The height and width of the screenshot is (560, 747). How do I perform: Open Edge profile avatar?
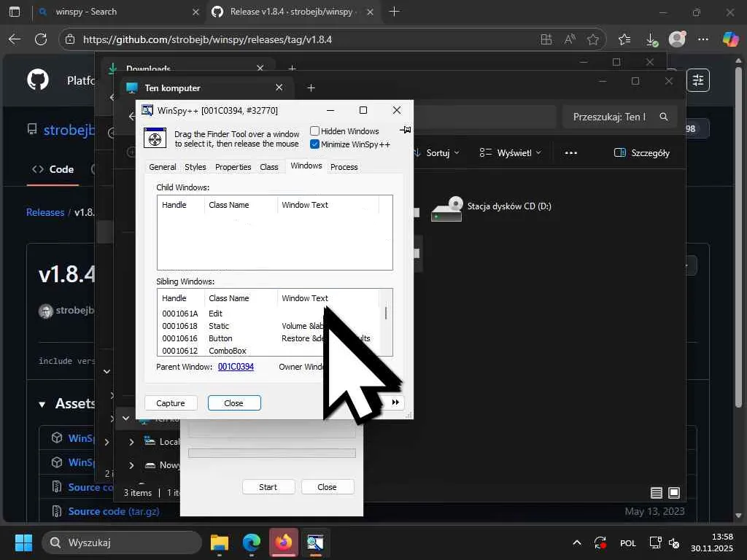(x=677, y=39)
